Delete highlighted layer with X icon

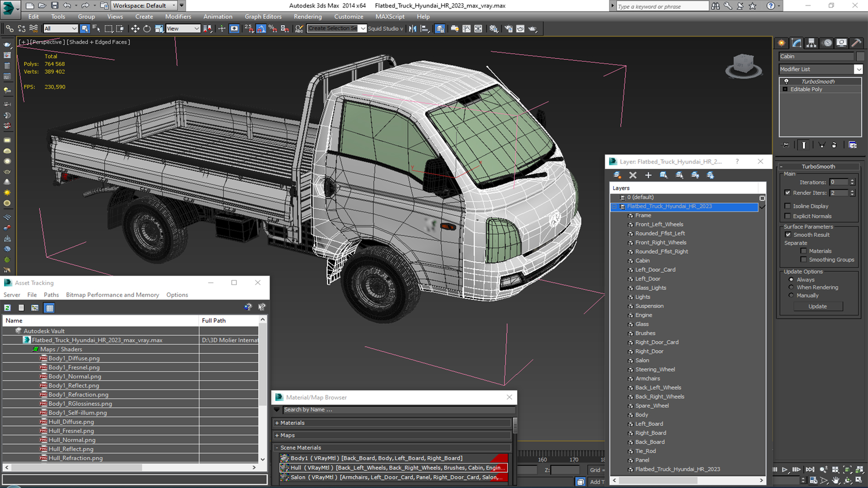pos(633,175)
